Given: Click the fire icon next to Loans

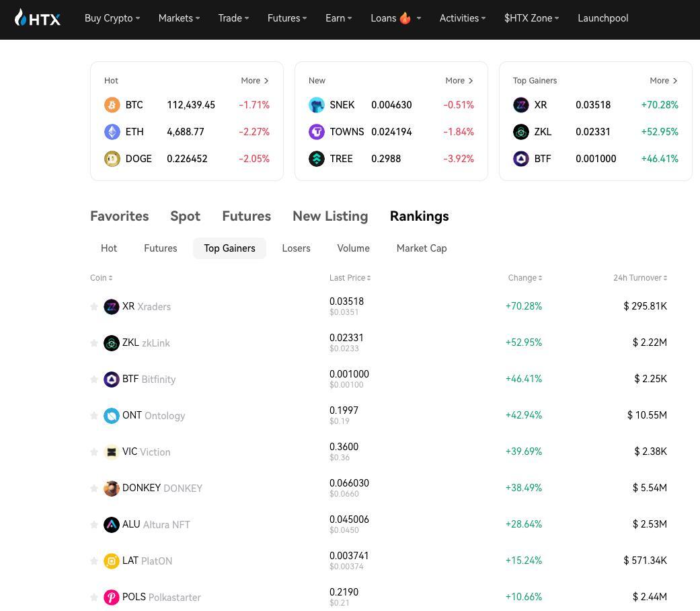Looking at the screenshot, I should (x=405, y=18).
